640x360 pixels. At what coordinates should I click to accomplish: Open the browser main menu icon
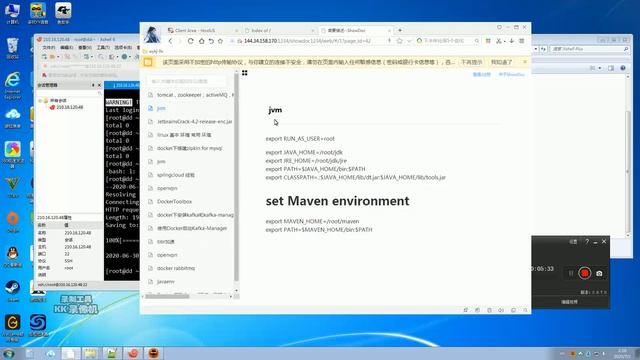[x=522, y=41]
